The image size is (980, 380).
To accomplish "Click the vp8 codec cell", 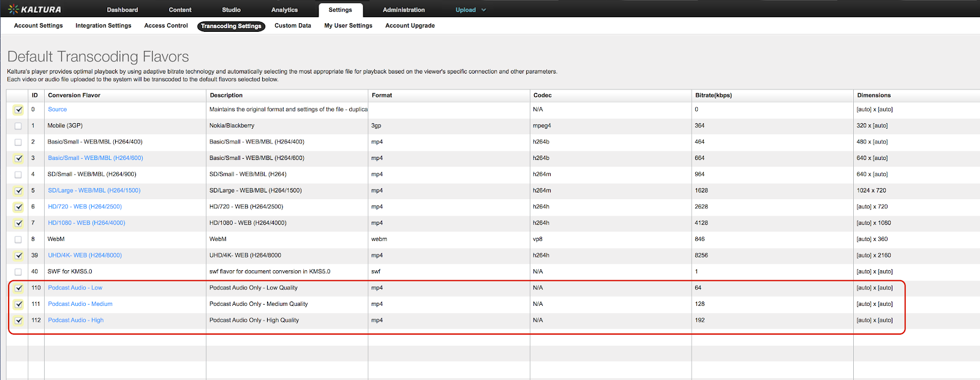I will pos(538,239).
